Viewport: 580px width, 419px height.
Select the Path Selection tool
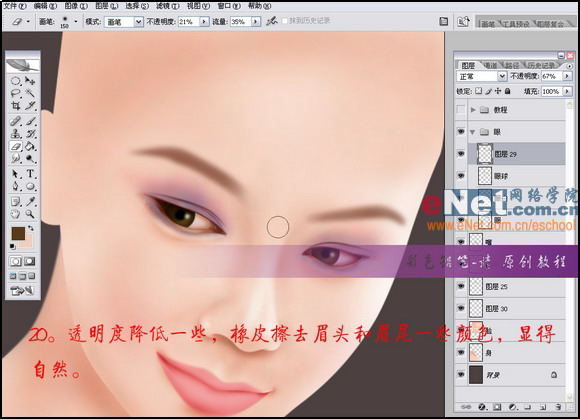(x=16, y=174)
